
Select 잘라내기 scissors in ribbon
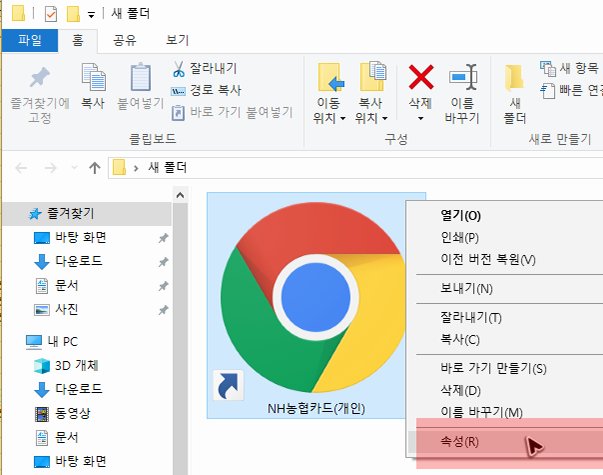(205, 68)
